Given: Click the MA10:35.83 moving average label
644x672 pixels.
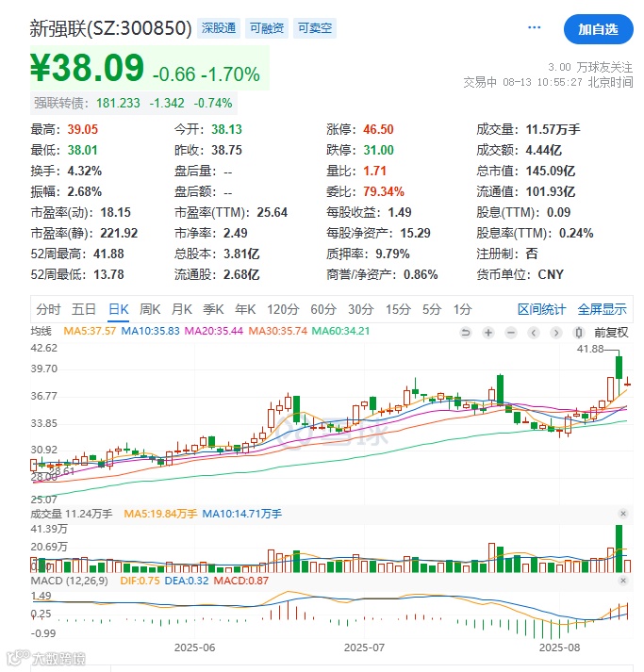Looking at the screenshot, I should click(x=151, y=331).
